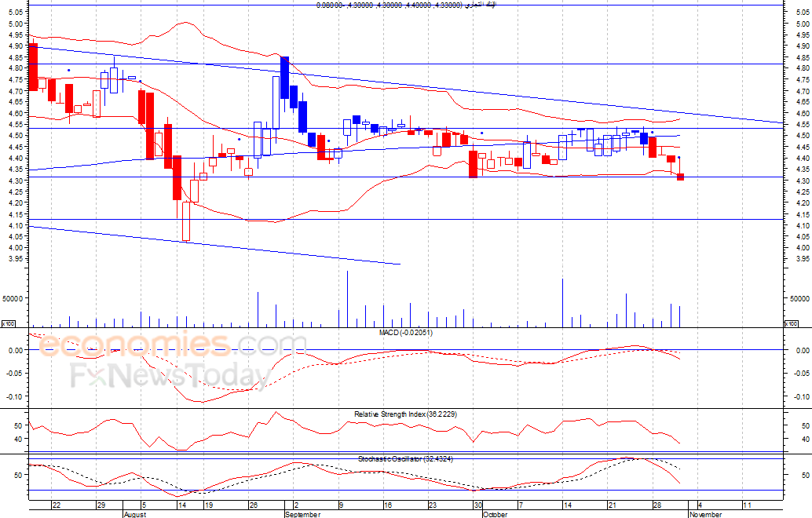Select the 3.95 price label on left axis
Screen dimensions: 812x518
[x=16, y=259]
